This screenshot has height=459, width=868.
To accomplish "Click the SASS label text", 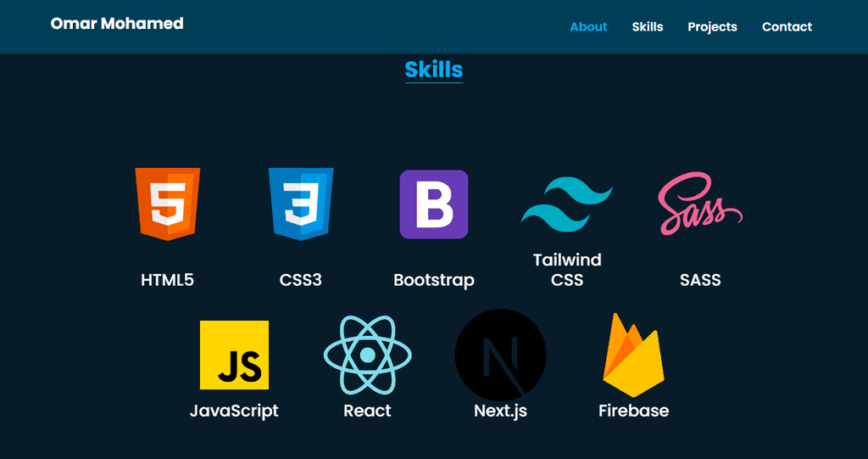I will click(x=700, y=280).
